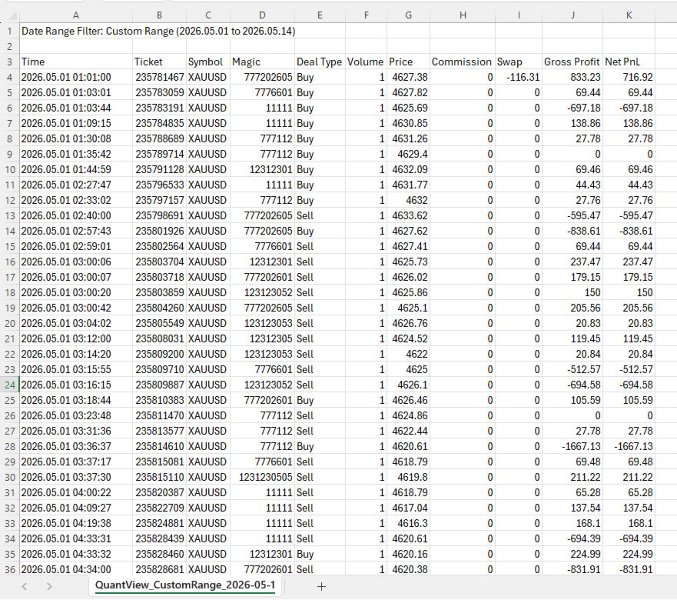Select row 24 header

click(9, 385)
